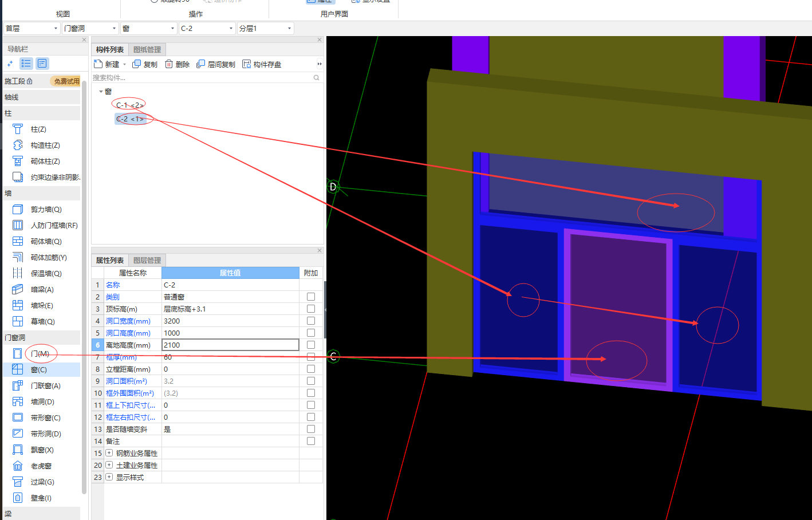
Task: Click the 复制 button
Action: pyautogui.click(x=145, y=64)
